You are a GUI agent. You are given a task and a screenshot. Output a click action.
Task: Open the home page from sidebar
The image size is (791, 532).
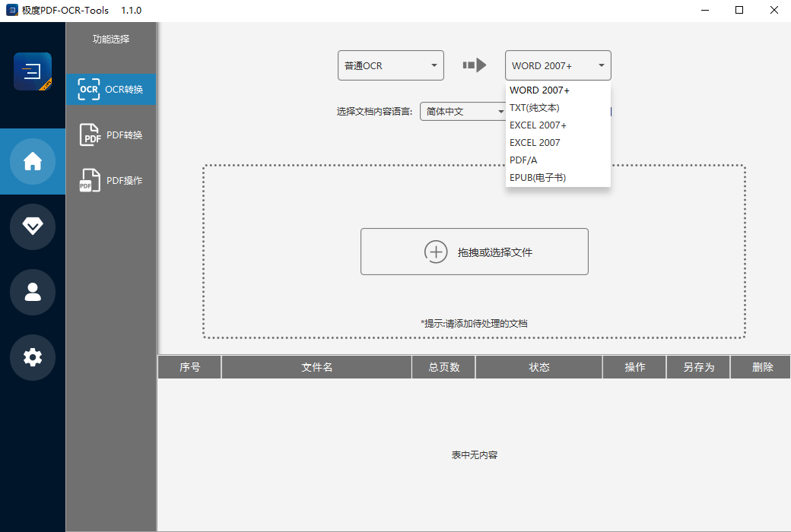pos(33,161)
